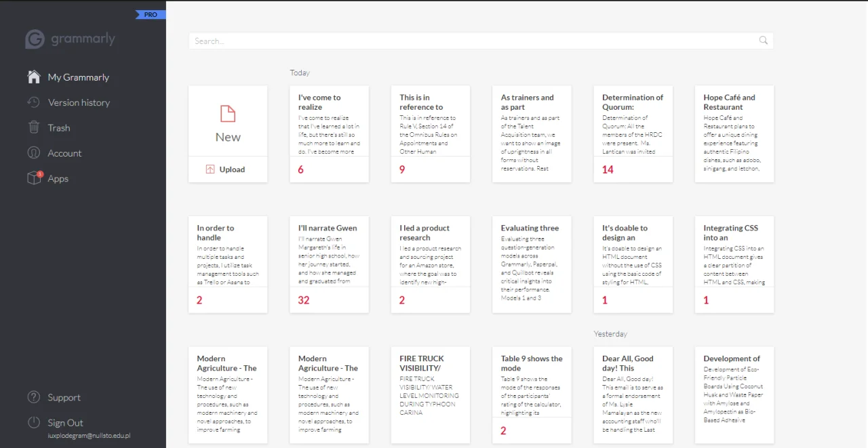Click the Search input field
This screenshot has height=448, width=868.
click(x=481, y=41)
